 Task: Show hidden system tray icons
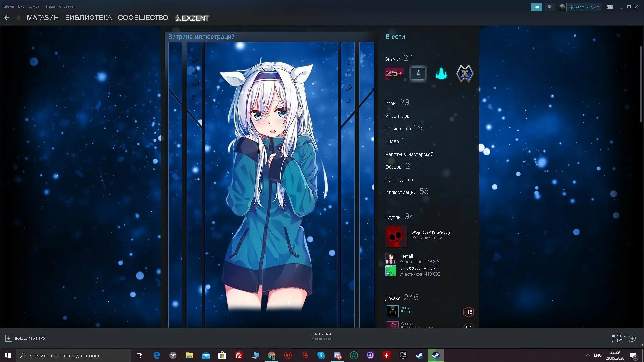tap(588, 355)
